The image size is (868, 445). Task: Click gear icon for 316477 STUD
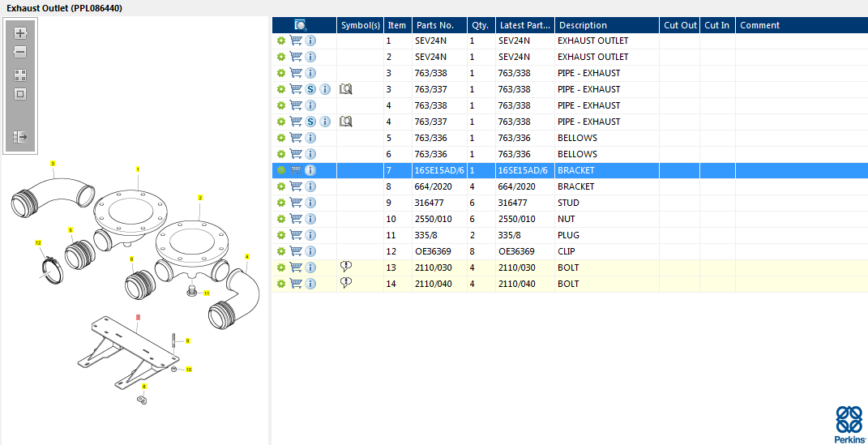281,203
